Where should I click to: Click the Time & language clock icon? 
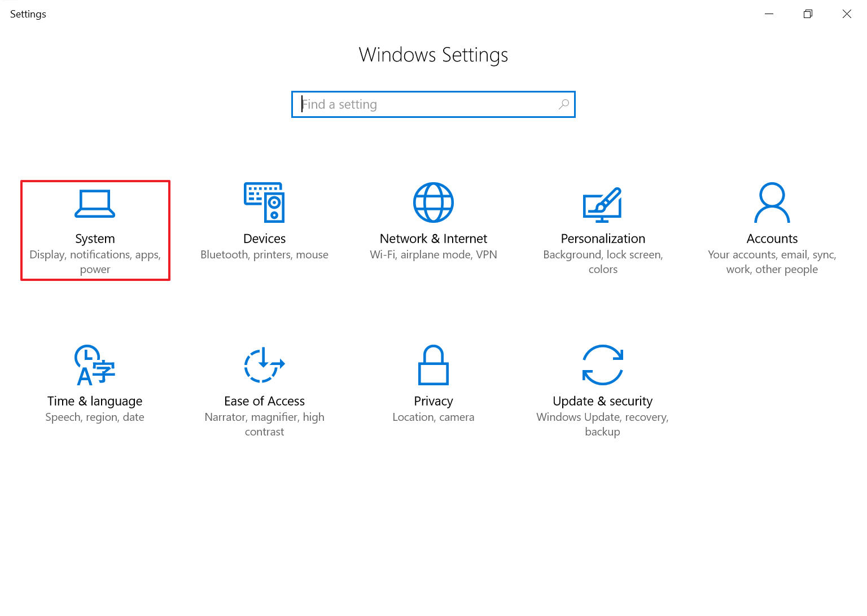click(94, 365)
